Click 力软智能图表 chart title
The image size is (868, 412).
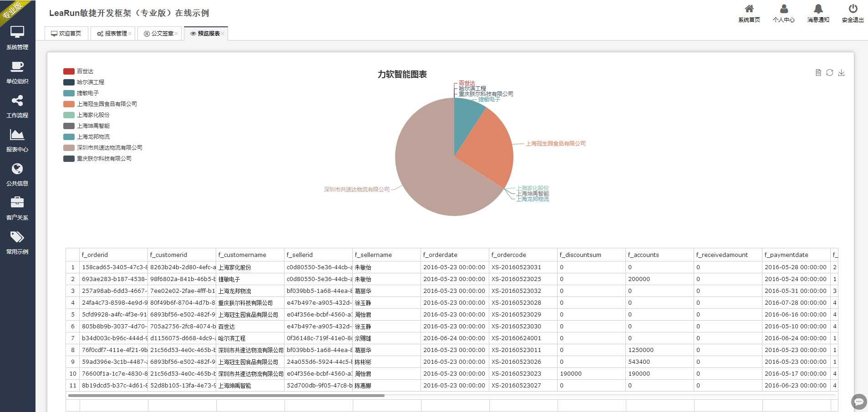pos(402,74)
